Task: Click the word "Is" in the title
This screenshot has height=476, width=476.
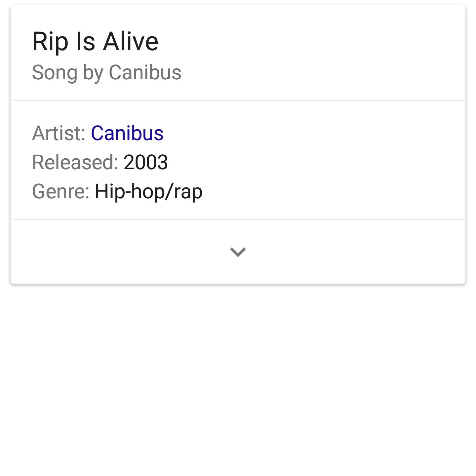Action: tap(86, 42)
